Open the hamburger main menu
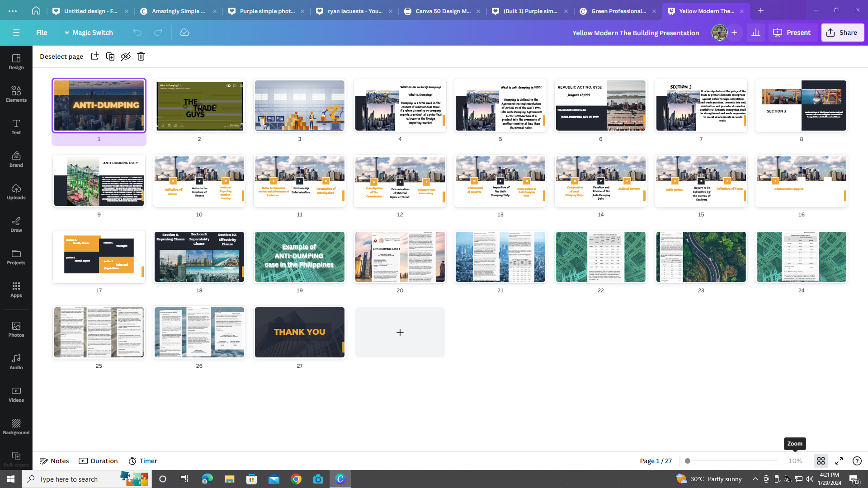This screenshot has width=868, height=488. click(x=16, y=33)
